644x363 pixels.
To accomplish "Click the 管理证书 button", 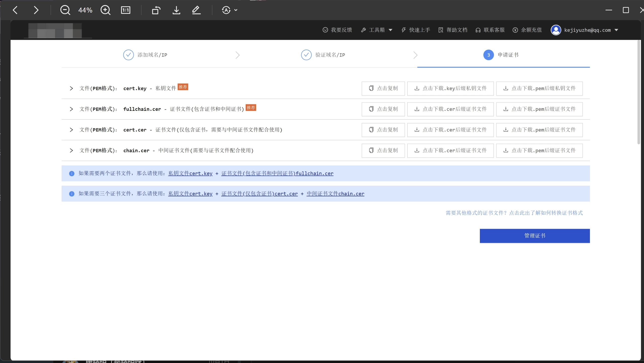I will (x=534, y=236).
